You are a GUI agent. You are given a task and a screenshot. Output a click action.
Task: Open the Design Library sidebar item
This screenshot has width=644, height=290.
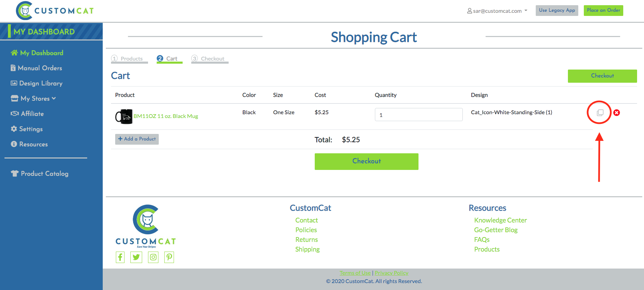(37, 83)
